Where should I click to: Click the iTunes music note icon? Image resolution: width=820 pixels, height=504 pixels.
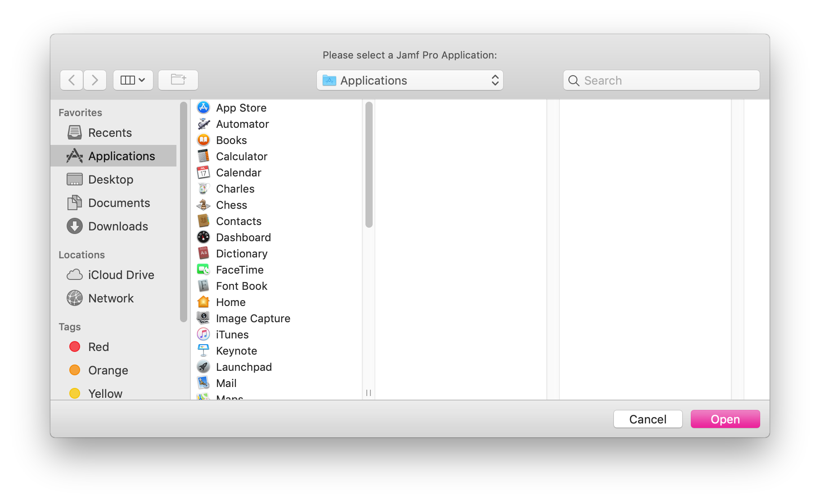(x=203, y=334)
